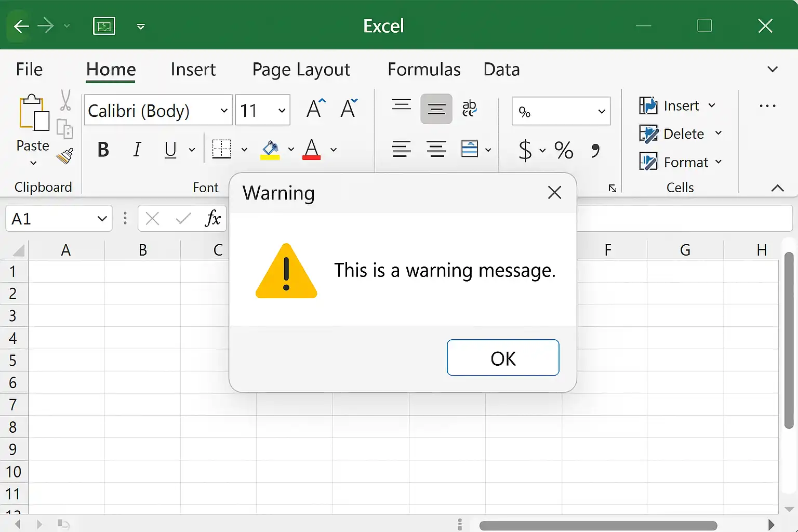Image resolution: width=798 pixels, height=532 pixels.
Task: Open the Formulas tab
Action: tap(424, 70)
